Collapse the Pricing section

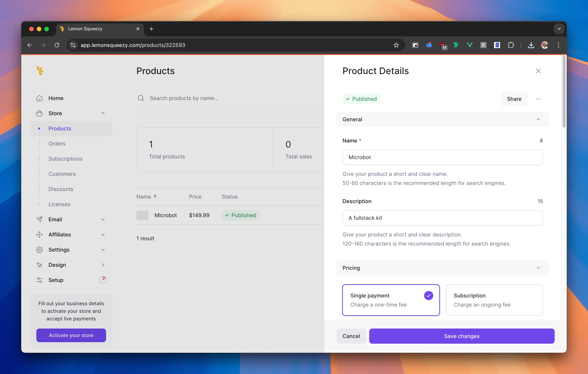[538, 268]
